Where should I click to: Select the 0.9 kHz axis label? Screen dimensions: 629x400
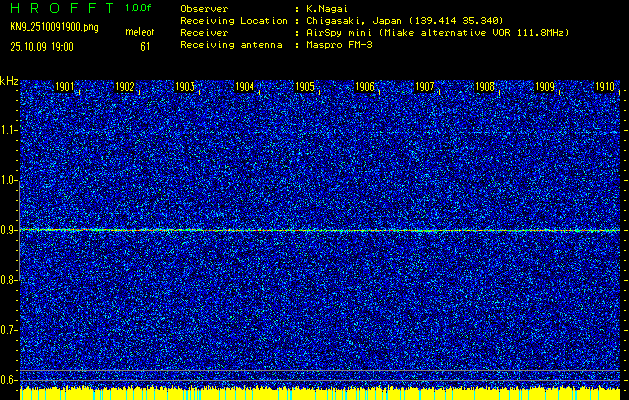(x=9, y=230)
